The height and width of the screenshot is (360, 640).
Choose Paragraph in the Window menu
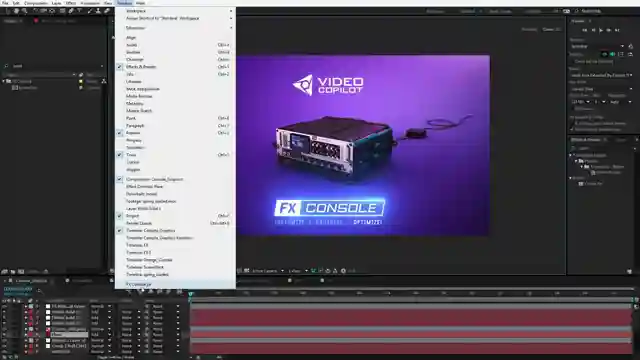[175, 126]
